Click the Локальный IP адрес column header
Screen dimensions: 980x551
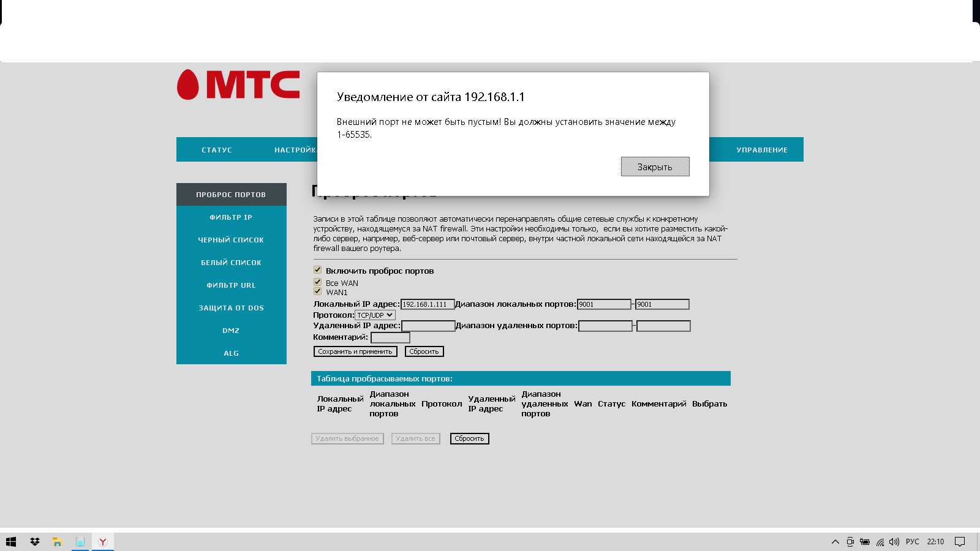[340, 404]
